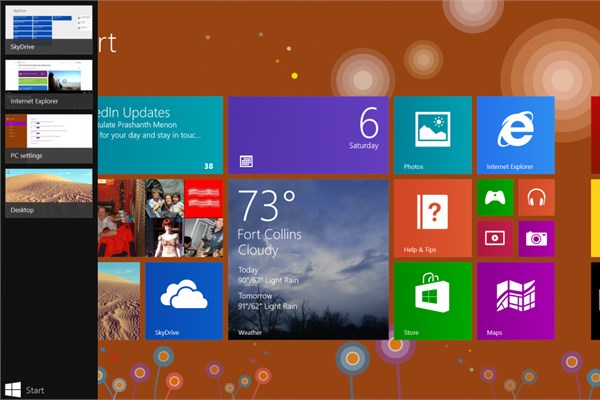Open the Store tile

(x=433, y=301)
